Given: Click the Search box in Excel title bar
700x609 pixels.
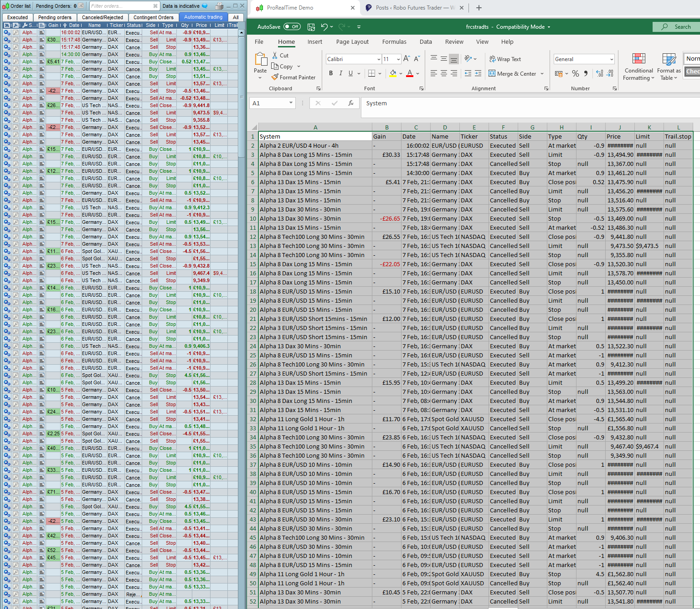Looking at the screenshot, I should (676, 27).
